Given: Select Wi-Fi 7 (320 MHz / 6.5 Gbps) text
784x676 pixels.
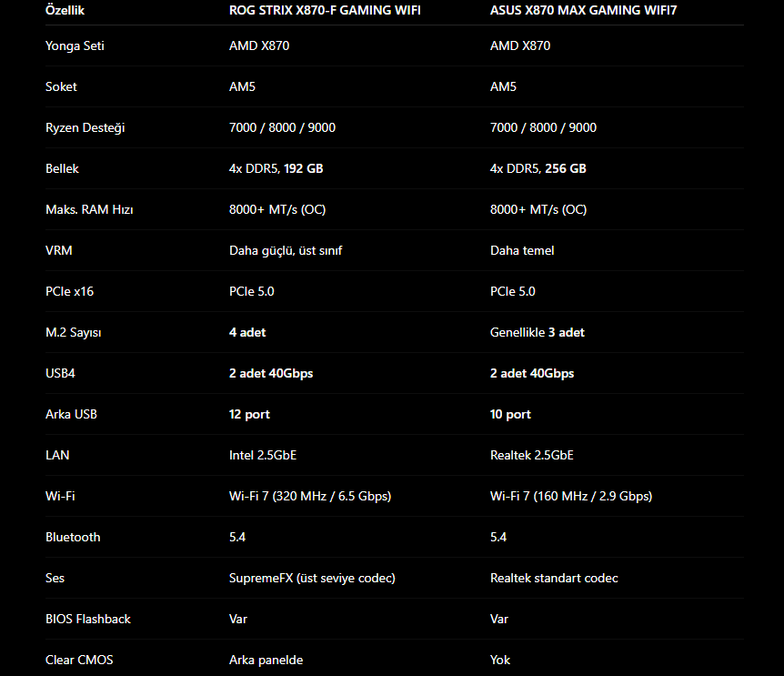Looking at the screenshot, I should coord(310,497).
